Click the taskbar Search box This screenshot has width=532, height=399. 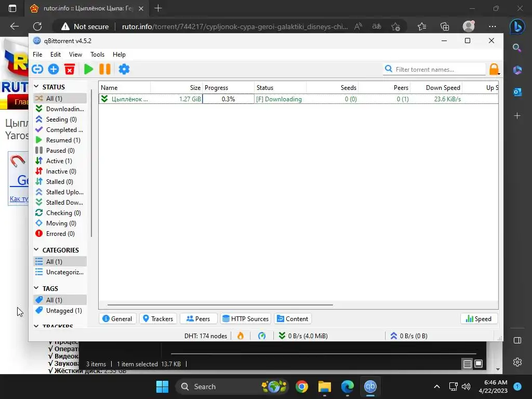232,387
